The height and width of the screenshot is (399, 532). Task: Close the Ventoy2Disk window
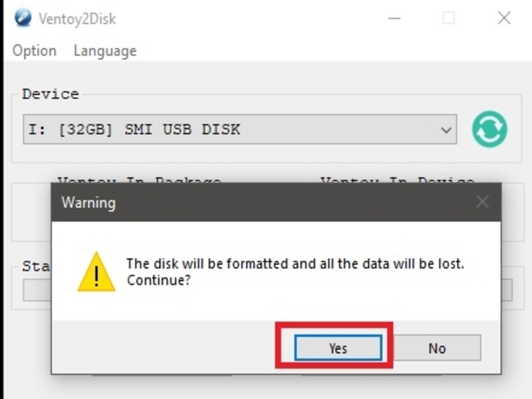504,18
